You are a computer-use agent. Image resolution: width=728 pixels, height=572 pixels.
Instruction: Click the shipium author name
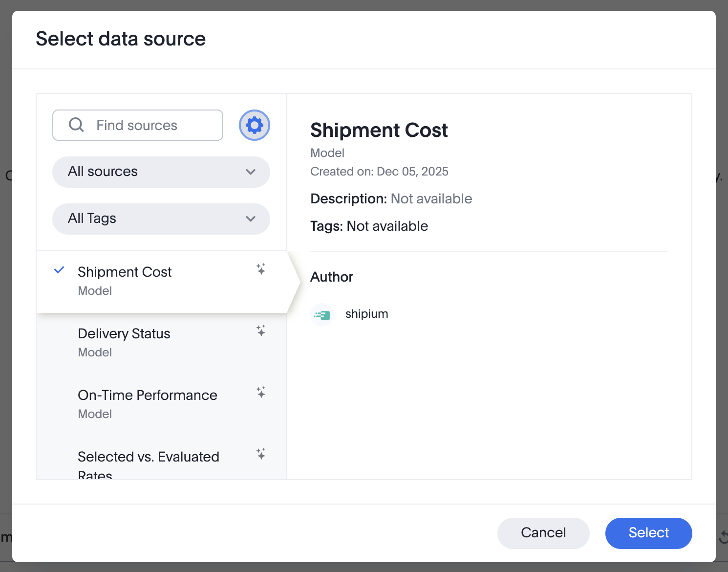pos(366,314)
